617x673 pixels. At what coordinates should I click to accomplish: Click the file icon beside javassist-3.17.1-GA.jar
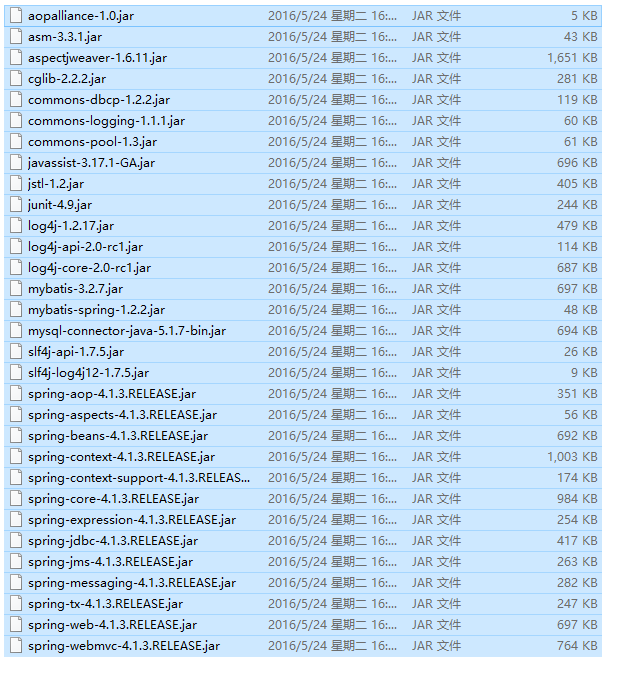tap(16, 163)
